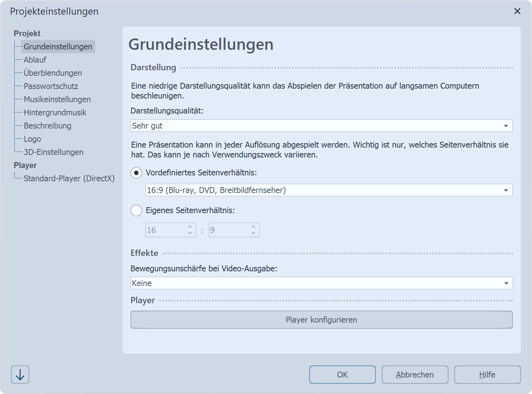532x394 pixels.
Task: Select Hintergrundmusik in the left panel
Action: (x=55, y=112)
